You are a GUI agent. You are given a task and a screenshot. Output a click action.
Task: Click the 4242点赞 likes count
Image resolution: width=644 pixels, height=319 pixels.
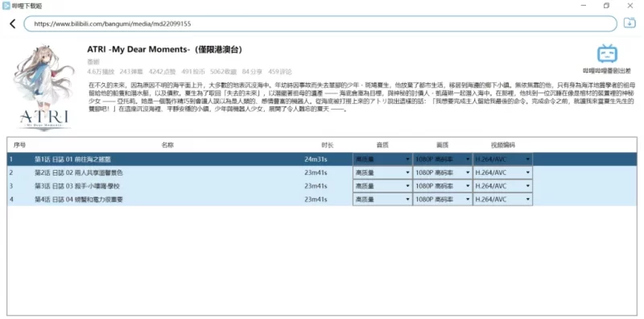[163, 72]
